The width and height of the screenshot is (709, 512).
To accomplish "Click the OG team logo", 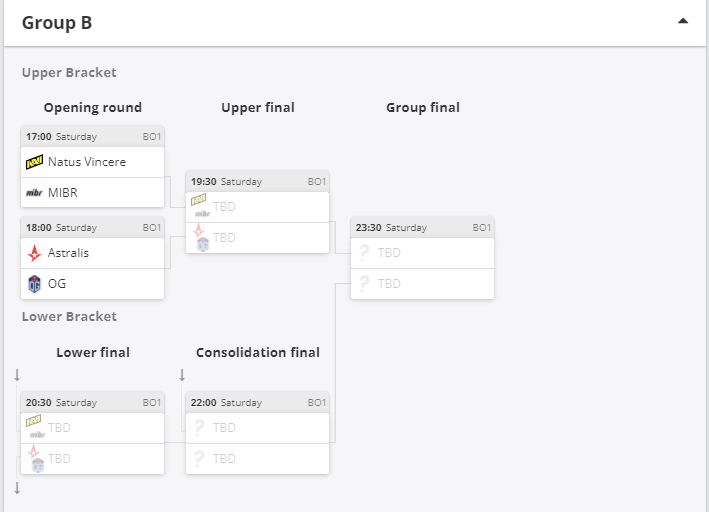I will (x=34, y=284).
